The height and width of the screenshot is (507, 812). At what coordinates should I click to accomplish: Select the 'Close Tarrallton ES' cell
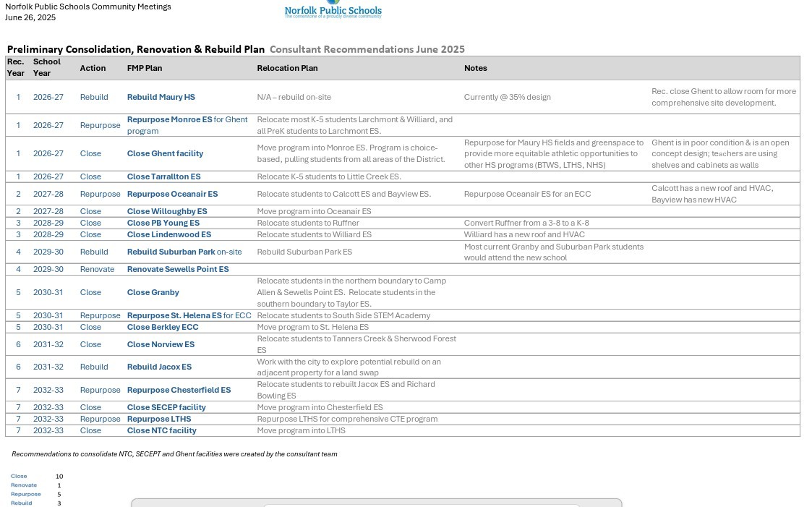click(163, 176)
